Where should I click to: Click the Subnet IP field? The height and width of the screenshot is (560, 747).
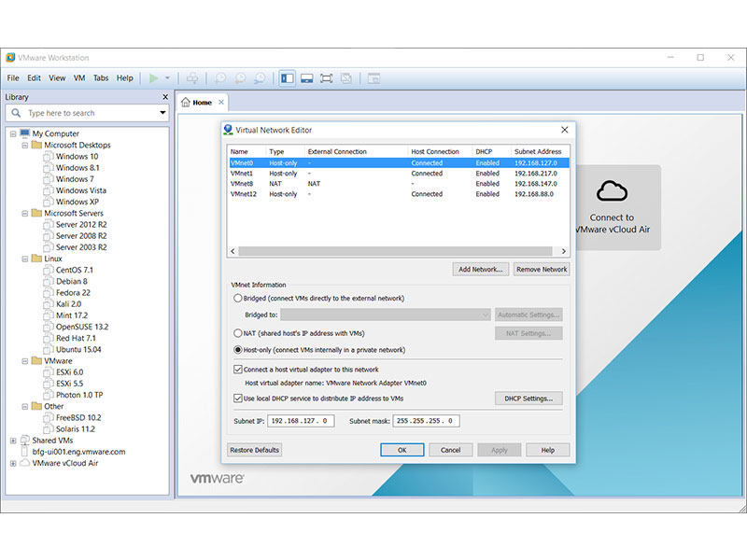click(x=301, y=421)
